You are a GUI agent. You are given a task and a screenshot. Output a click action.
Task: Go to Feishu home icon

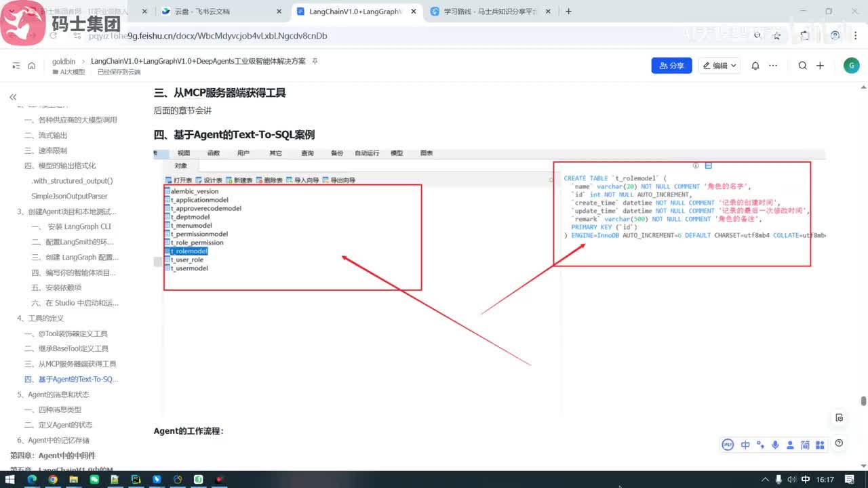(31, 66)
